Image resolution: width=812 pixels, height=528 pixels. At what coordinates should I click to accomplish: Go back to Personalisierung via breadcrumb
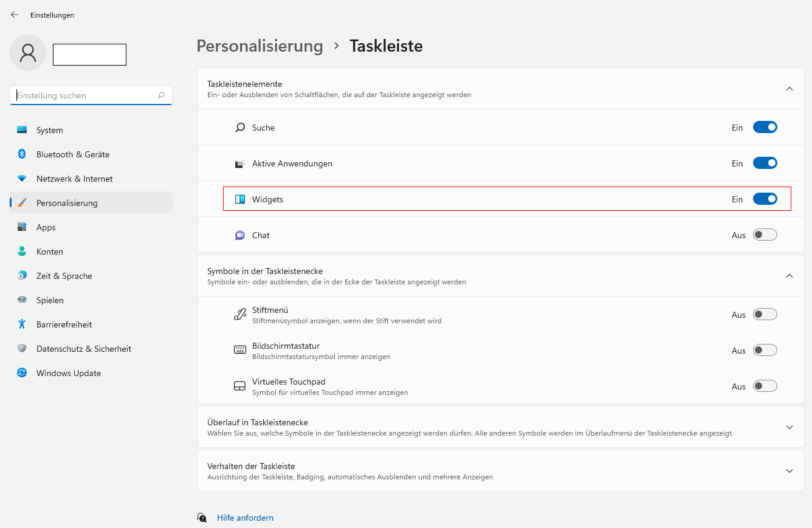(x=260, y=46)
